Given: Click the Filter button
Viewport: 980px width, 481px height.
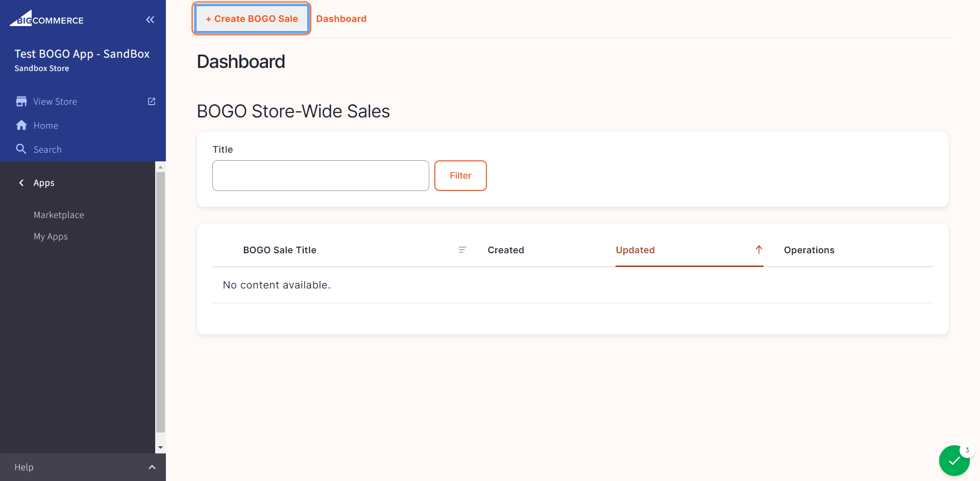Looking at the screenshot, I should (x=460, y=176).
